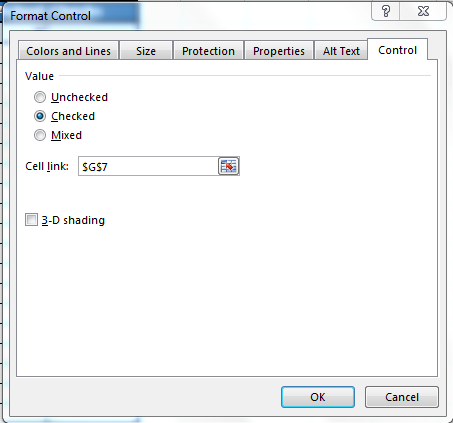Select the Unchecked radio button
Image resolution: width=453 pixels, height=423 pixels.
(x=40, y=97)
